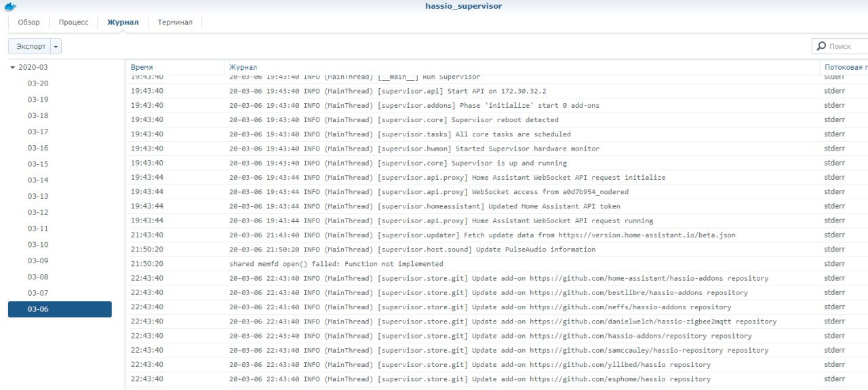Viewport: 868px width, 390px height.
Task: Select the 'Fetch update data' beta.json row
Action: [x=496, y=235]
